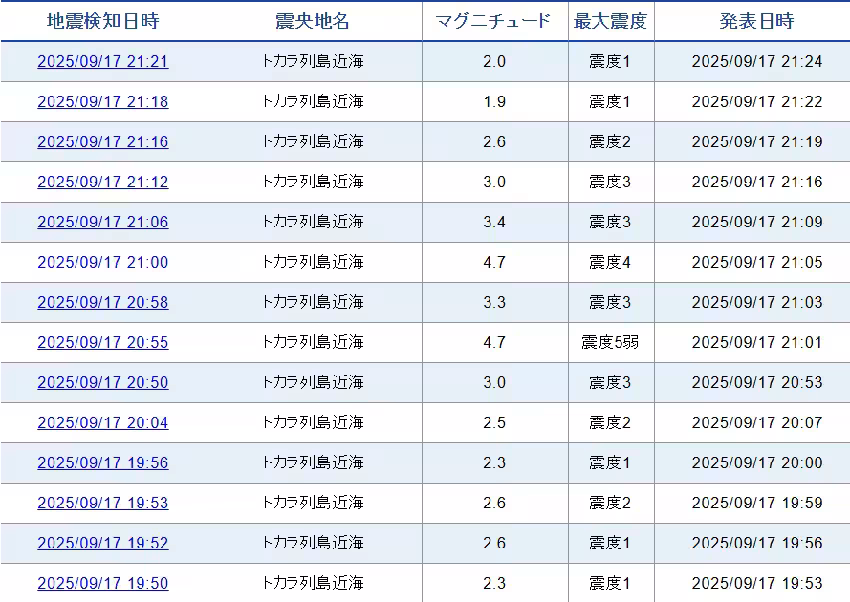This screenshot has height=602, width=850.
Task: Open the 2025/09/17 20:50 earthquake link
Action: click(x=102, y=382)
